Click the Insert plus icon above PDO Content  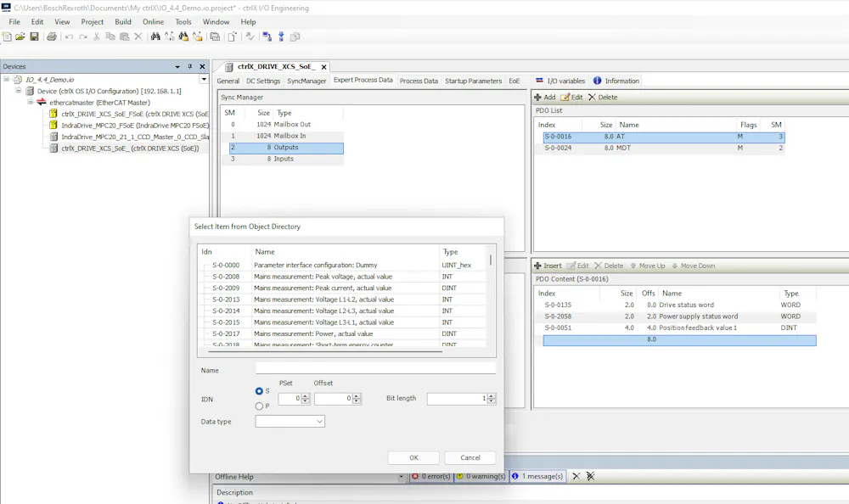tap(537, 266)
